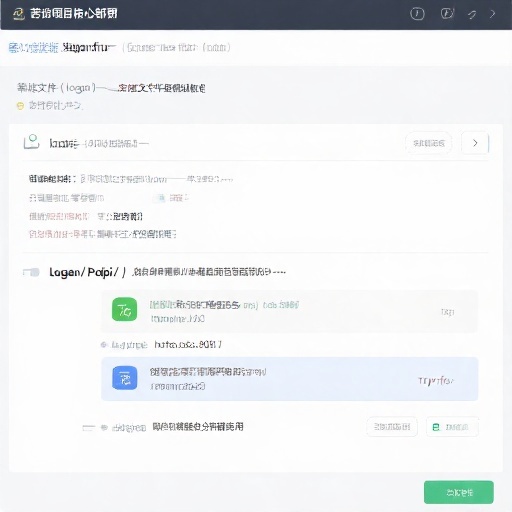This screenshot has height=512, width=512.
Task: Select the bullet before 'hutta.oda.80817'
Action: (x=104, y=345)
